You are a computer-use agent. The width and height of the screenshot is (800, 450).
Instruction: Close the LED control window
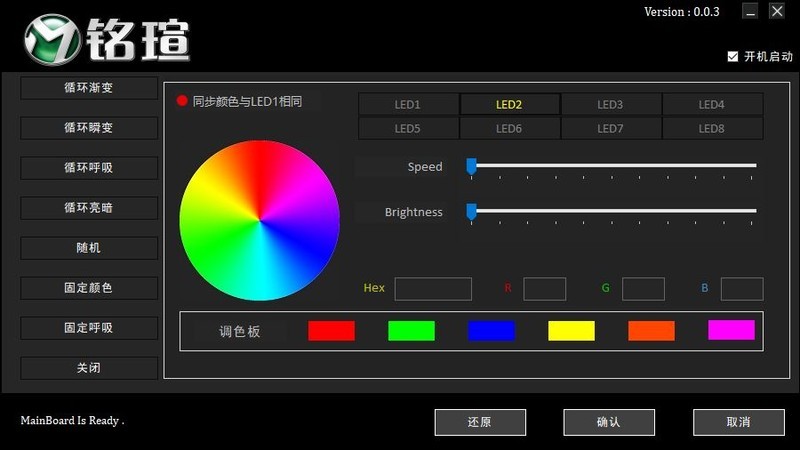pos(777,11)
